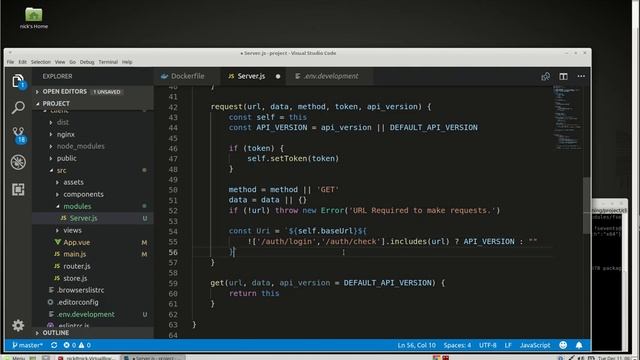Viewport: 640px width, 360px height.
Task: Collapse the src folder
Action: 93,170
